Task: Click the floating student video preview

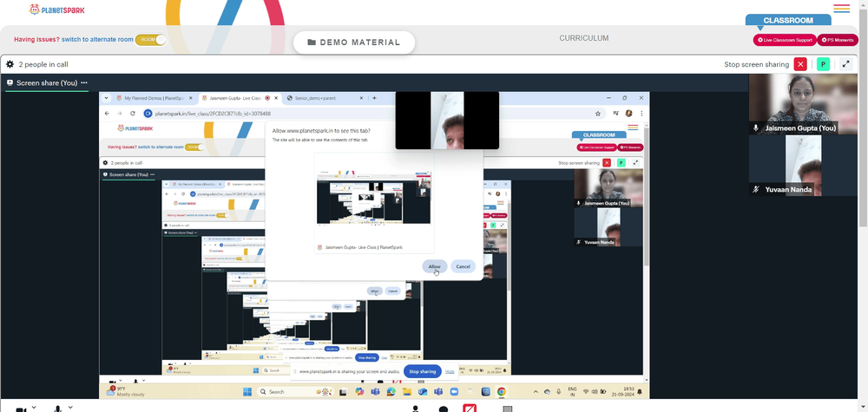Action: point(447,121)
